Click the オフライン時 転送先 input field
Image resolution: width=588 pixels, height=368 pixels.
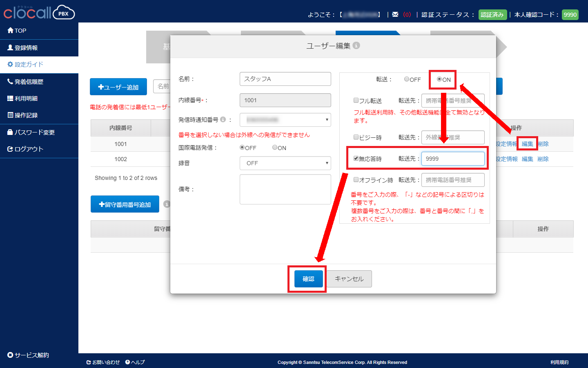pyautogui.click(x=453, y=180)
